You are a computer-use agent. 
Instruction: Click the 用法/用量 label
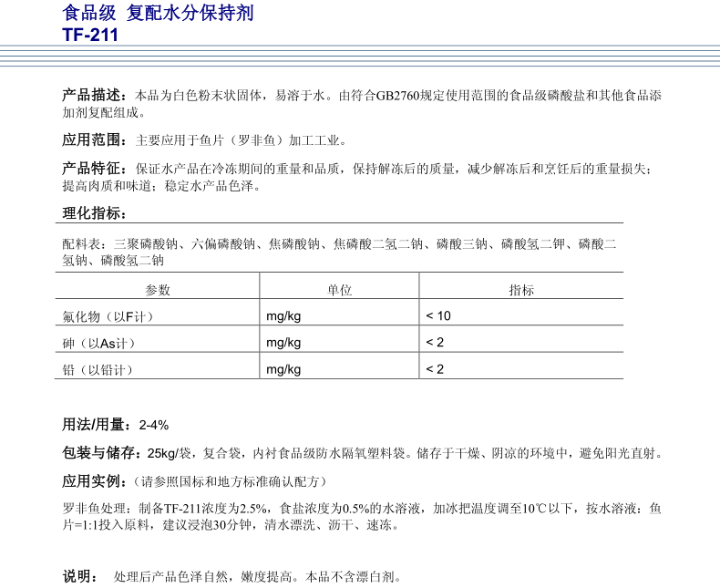pos(95,425)
